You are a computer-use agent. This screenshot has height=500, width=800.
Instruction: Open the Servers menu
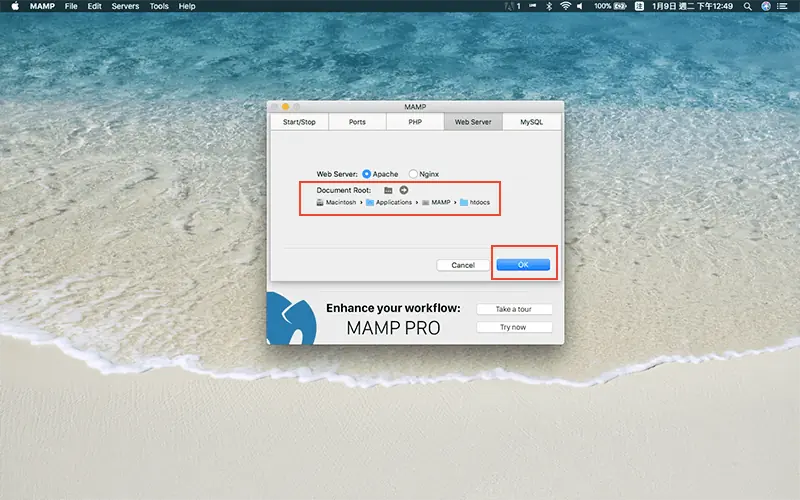(x=126, y=6)
